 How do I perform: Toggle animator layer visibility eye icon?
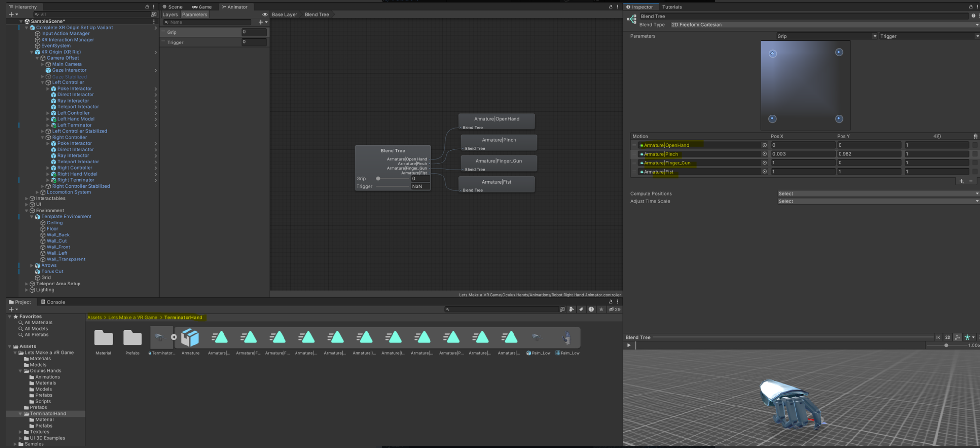(x=265, y=15)
